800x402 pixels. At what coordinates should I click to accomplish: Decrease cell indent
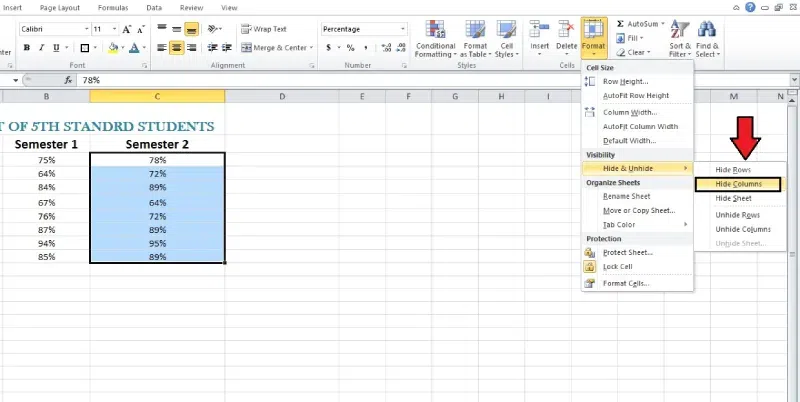point(213,47)
